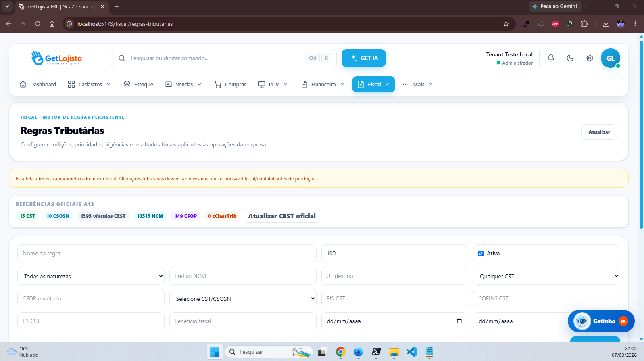Click the 10515 NCM badge
644x361 pixels.
coord(150,216)
